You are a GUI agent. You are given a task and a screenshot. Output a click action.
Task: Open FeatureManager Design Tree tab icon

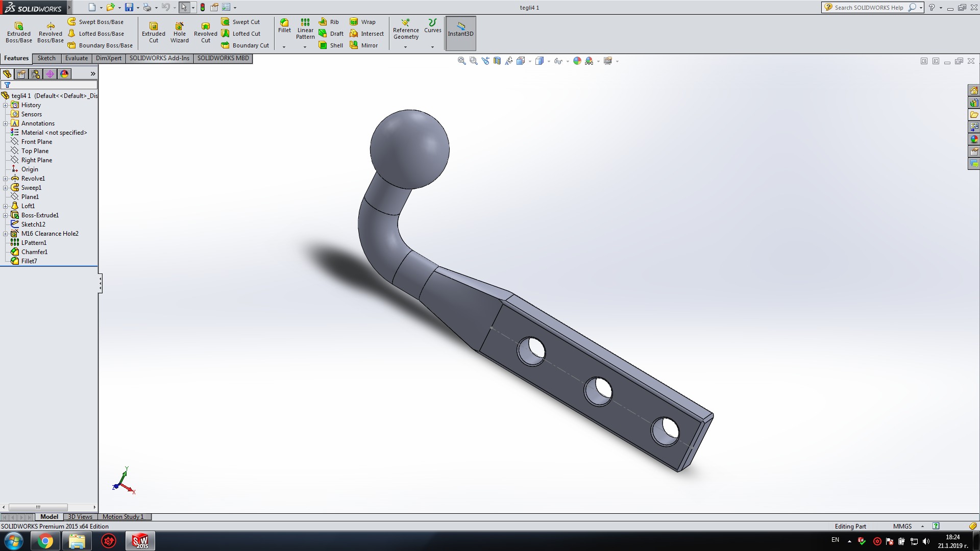coord(7,74)
